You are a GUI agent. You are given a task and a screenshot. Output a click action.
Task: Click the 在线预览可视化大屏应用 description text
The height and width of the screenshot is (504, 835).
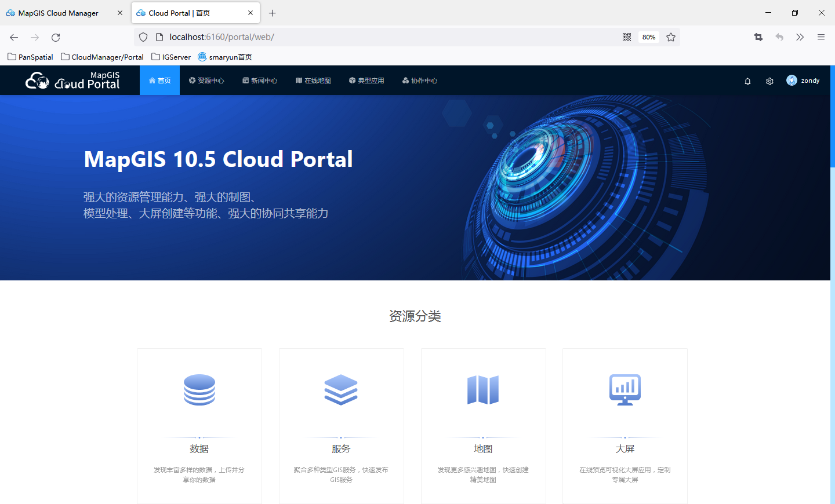[625, 474]
